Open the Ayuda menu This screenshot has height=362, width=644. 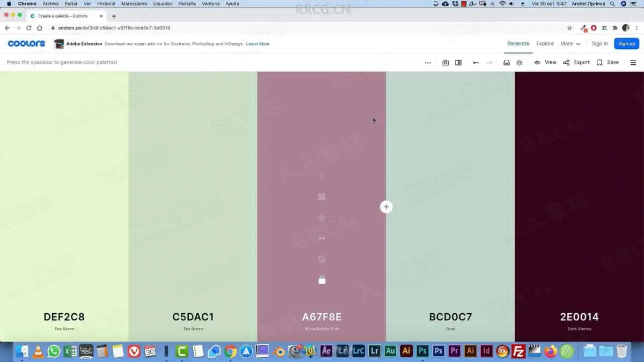[x=232, y=4]
